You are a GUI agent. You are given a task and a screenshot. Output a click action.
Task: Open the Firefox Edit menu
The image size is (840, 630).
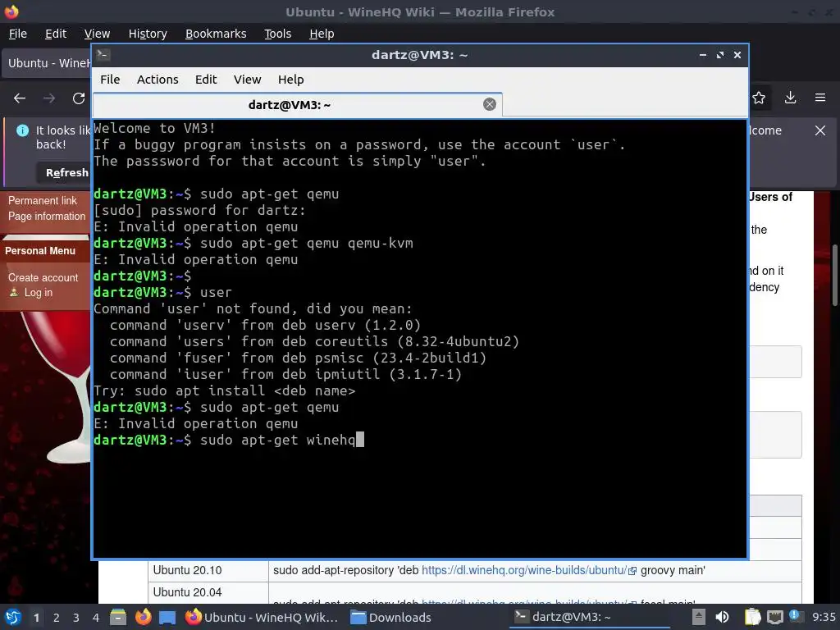(x=56, y=33)
